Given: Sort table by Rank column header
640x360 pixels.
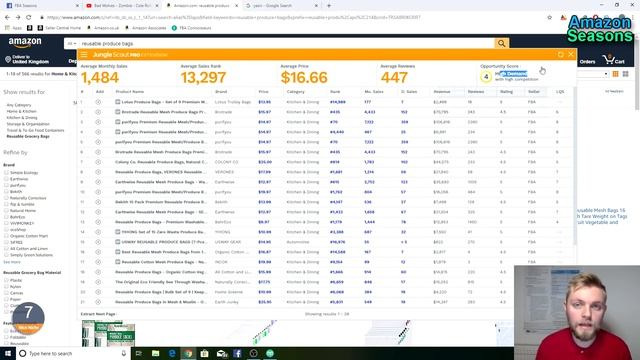Looking at the screenshot, I should coord(335,92).
